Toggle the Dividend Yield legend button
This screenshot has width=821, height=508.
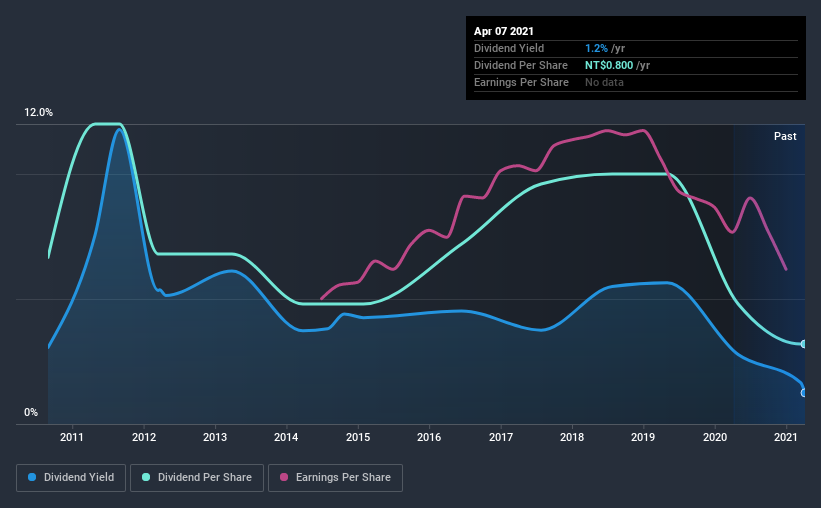pyautogui.click(x=71, y=478)
